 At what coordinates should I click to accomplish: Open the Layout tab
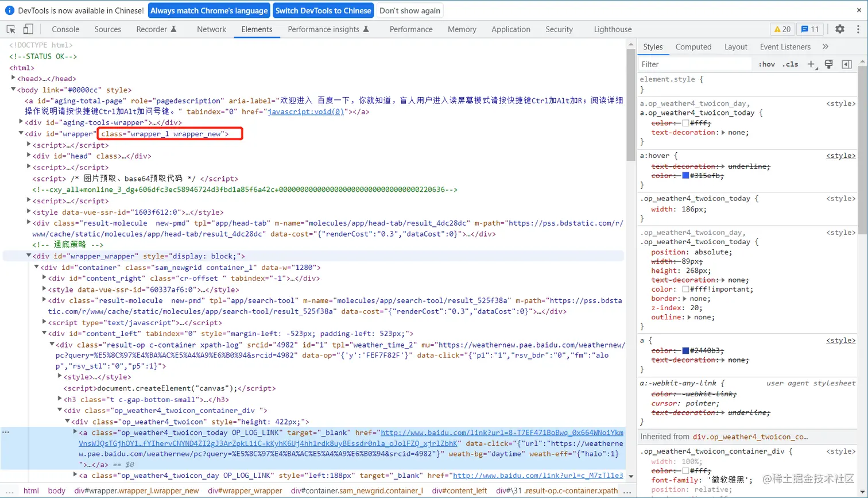(736, 47)
